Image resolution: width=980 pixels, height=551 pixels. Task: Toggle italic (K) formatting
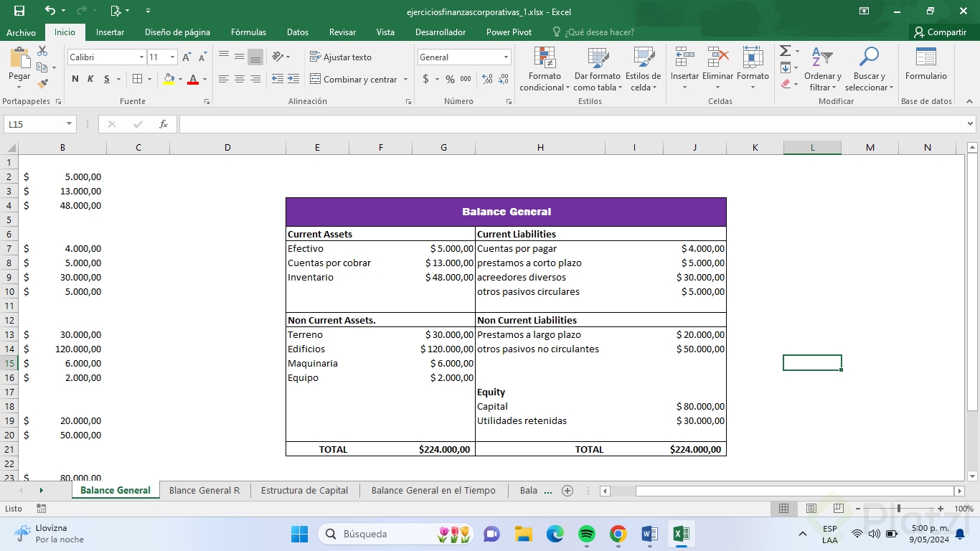pyautogui.click(x=90, y=79)
